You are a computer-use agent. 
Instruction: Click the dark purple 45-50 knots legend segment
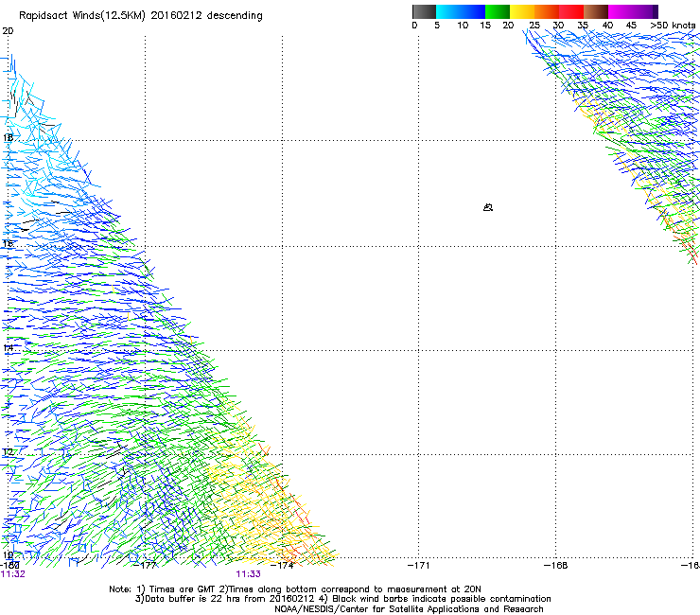pyautogui.click(x=645, y=11)
